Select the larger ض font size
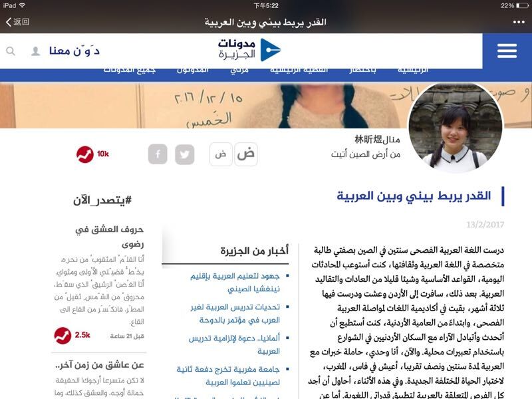 pos(246,154)
